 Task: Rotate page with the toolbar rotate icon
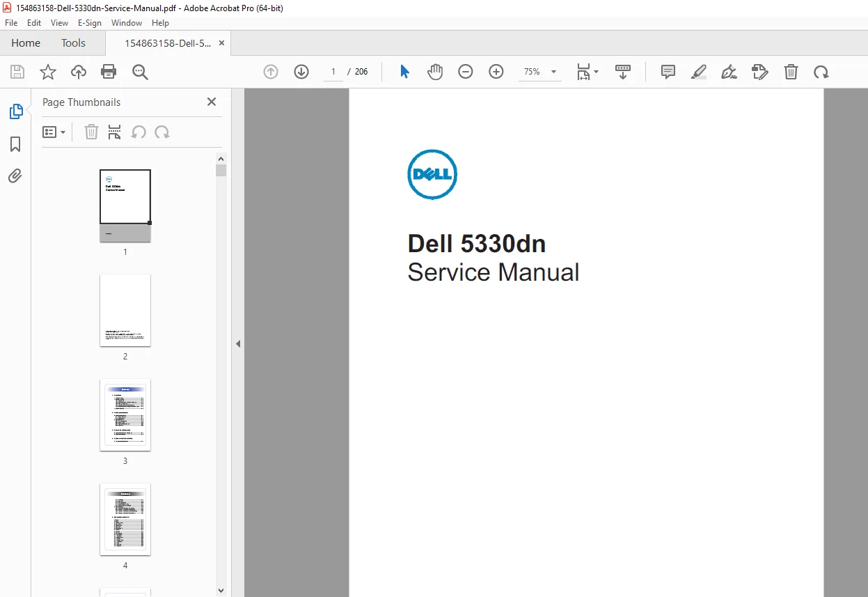(x=821, y=72)
